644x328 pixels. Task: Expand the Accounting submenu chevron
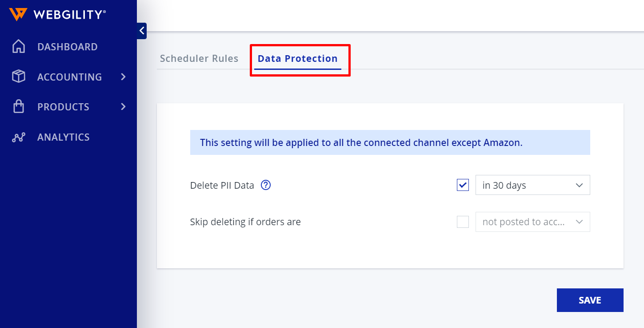point(124,77)
